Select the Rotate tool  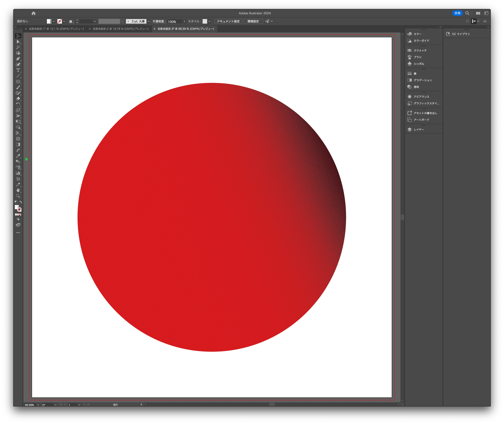pos(18,105)
